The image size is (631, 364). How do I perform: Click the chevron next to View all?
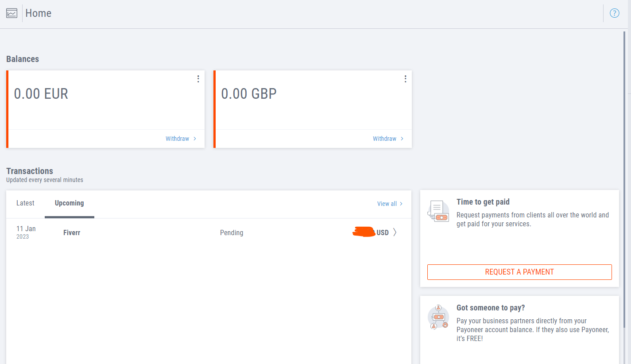click(x=401, y=204)
